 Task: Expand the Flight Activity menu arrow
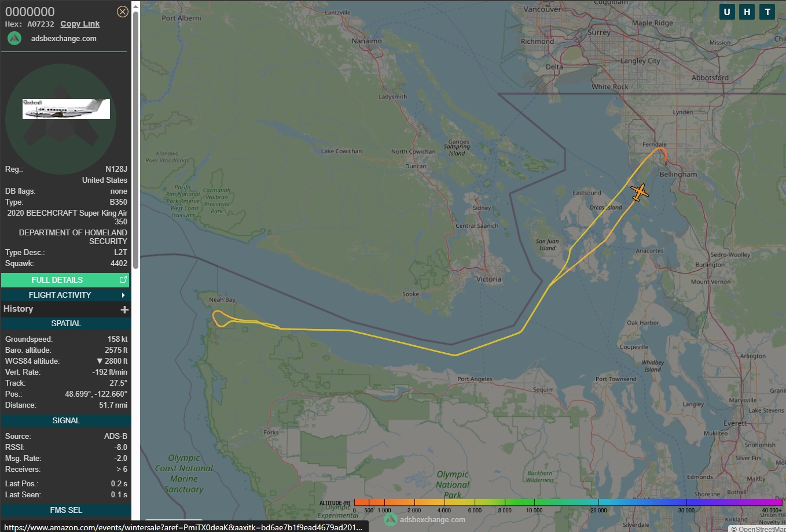pos(123,295)
